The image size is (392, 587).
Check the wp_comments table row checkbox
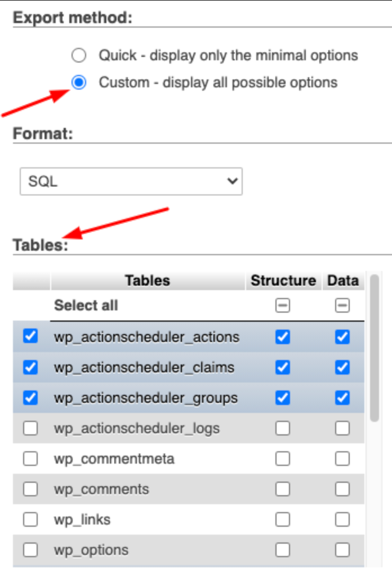coord(30,489)
